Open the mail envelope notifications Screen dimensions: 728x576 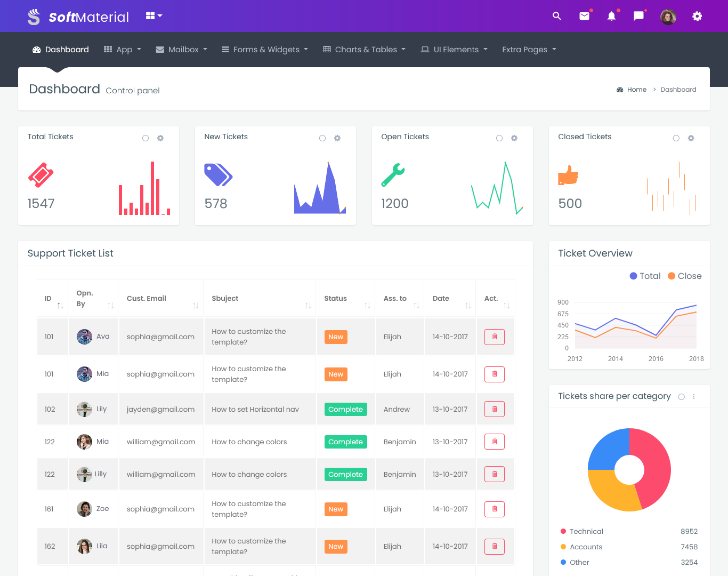585,16
